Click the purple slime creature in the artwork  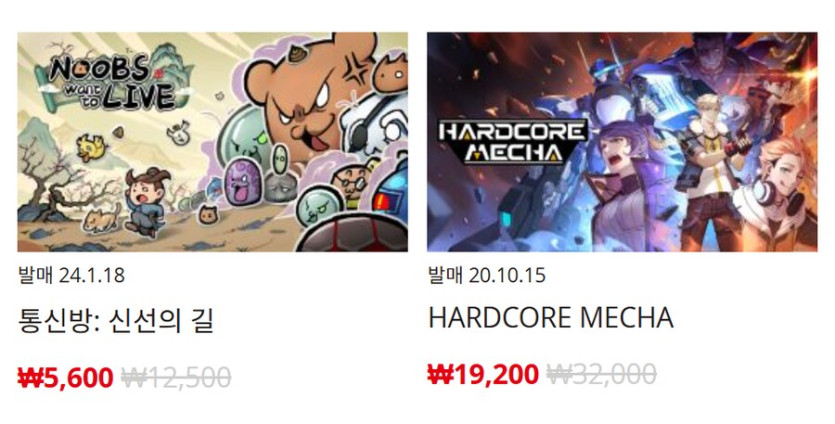pyautogui.click(x=243, y=183)
